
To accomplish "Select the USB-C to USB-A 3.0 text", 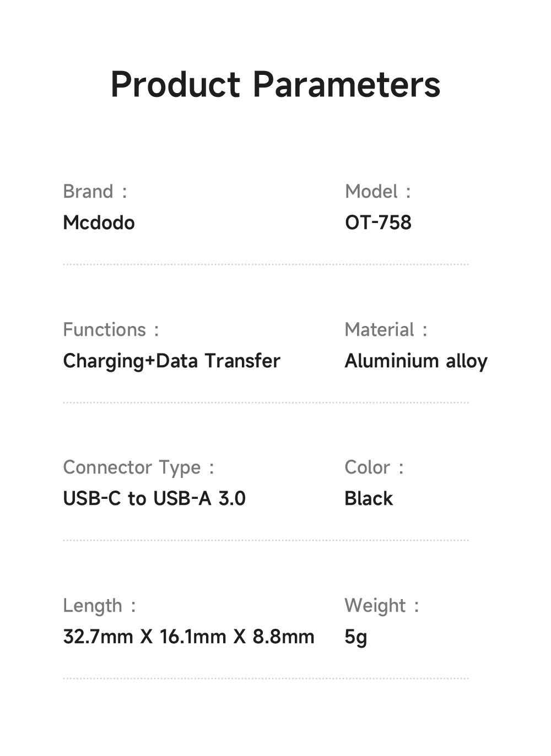I will pyautogui.click(x=154, y=499).
